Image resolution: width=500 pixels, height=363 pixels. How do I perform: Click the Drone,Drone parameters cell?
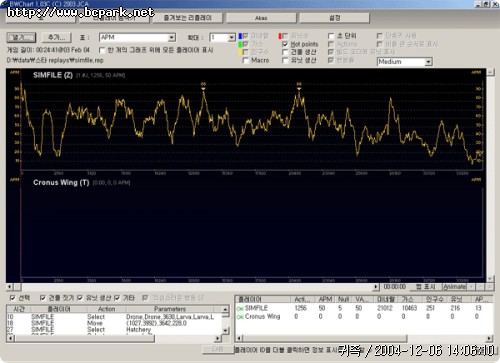pyautogui.click(x=170, y=317)
